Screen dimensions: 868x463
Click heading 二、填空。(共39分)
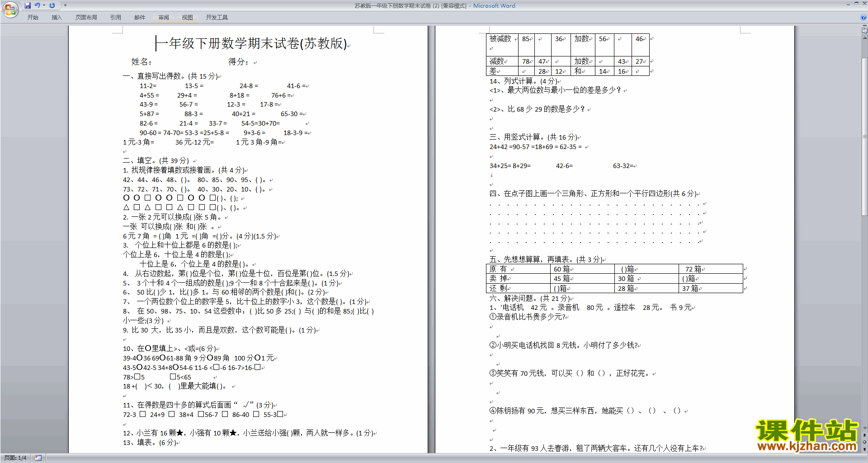156,161
